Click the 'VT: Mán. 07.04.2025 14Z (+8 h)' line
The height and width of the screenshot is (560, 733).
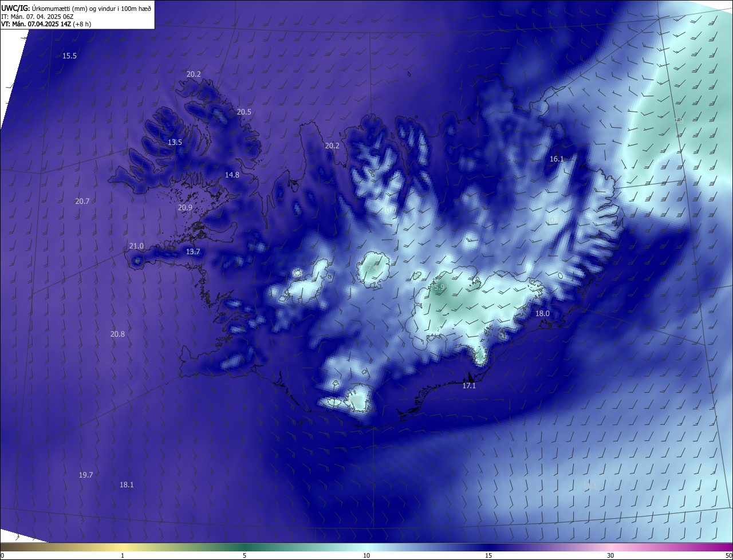pyautogui.click(x=46, y=24)
